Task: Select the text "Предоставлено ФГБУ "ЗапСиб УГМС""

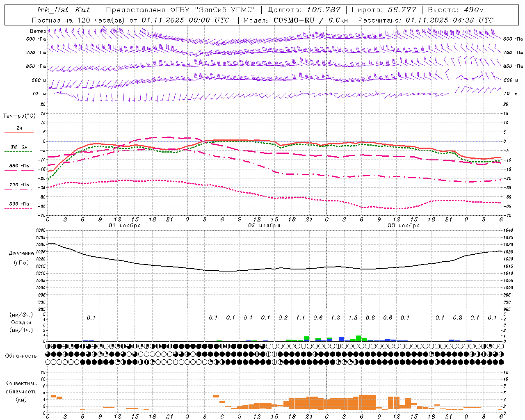Action: (x=181, y=10)
